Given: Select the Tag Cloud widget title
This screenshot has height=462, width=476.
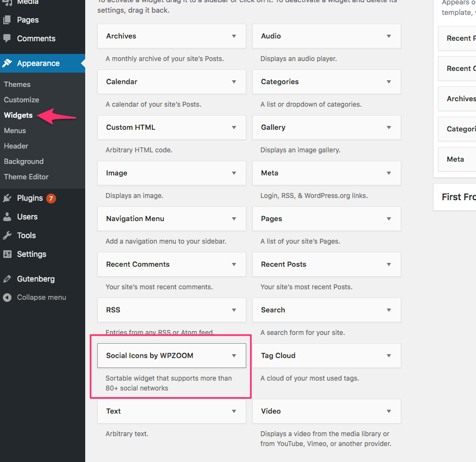Looking at the screenshot, I should [x=278, y=356].
